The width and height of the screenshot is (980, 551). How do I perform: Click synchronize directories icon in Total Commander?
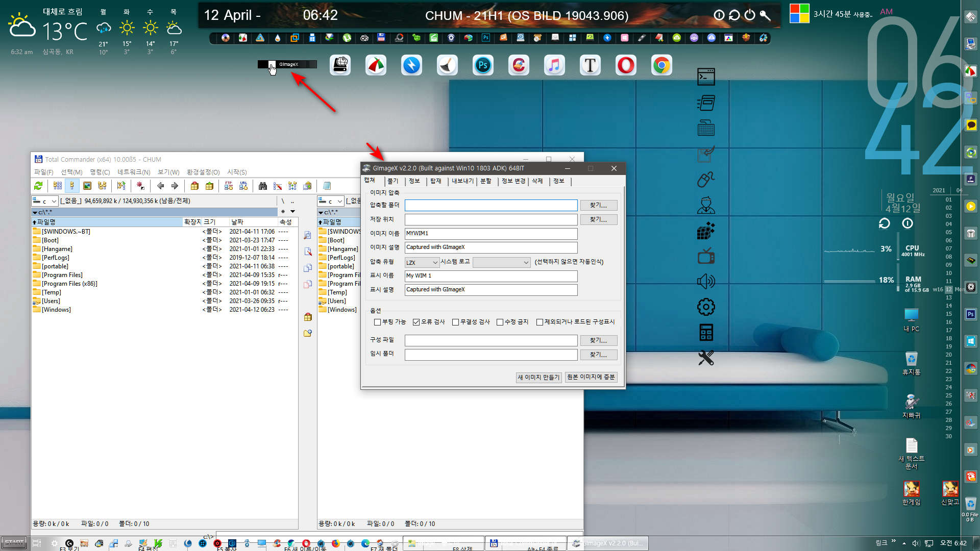pos(292,186)
